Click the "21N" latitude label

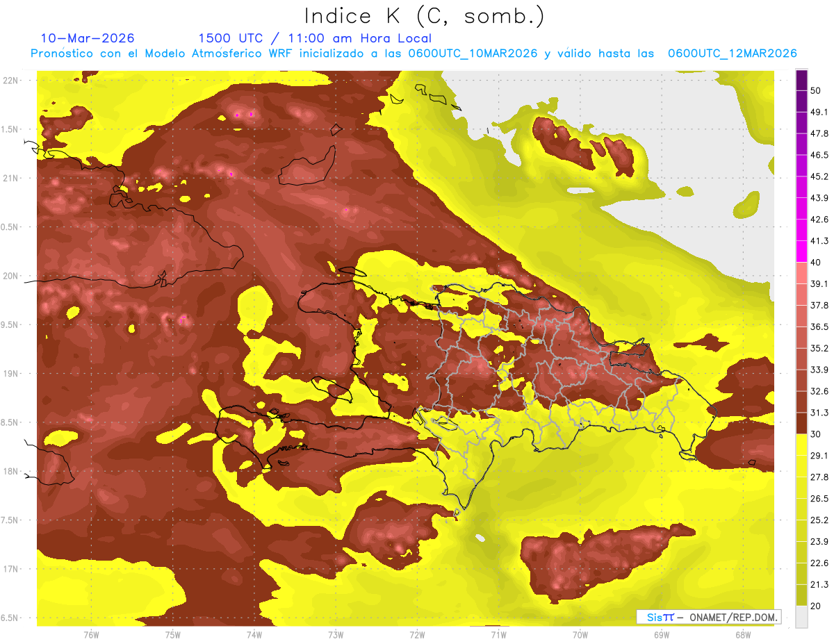(11, 179)
